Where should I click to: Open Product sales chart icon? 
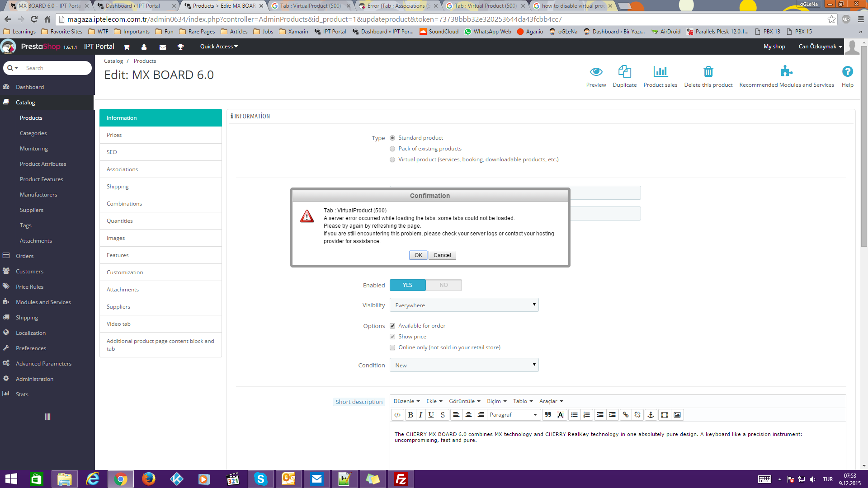(660, 71)
